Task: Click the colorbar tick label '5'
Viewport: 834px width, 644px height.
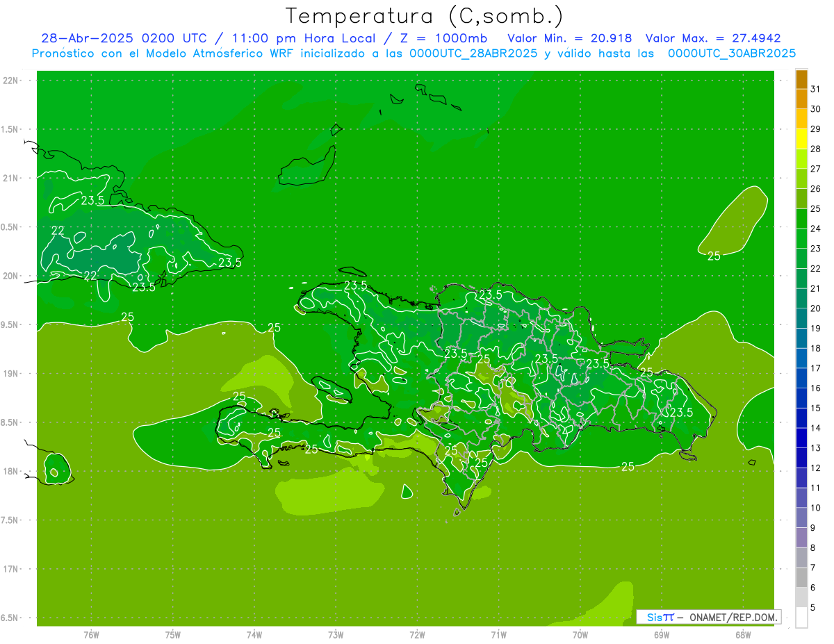Action: click(x=812, y=607)
